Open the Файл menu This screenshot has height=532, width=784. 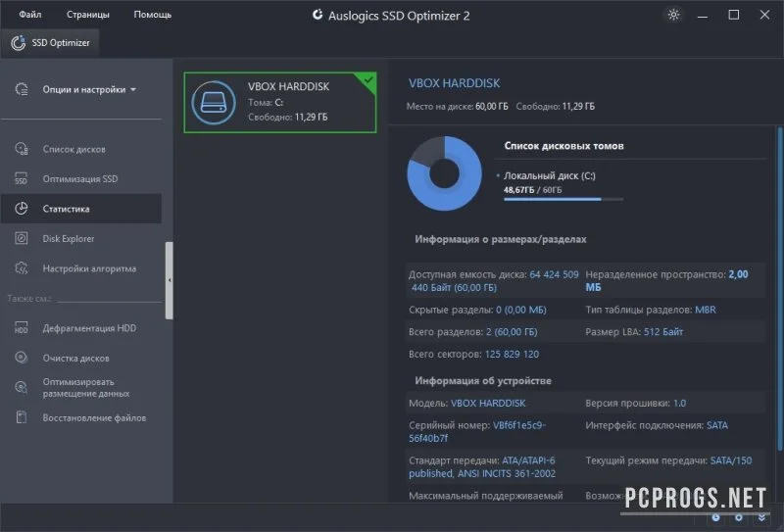[30, 15]
